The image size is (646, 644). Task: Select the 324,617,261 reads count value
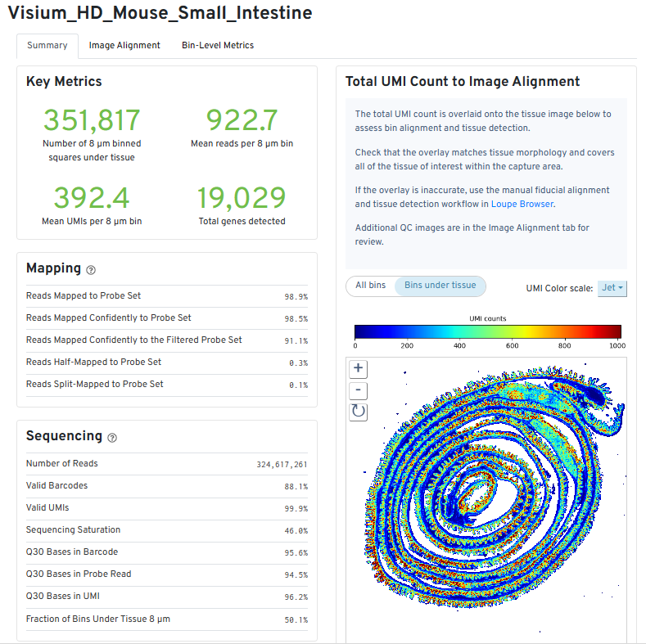pyautogui.click(x=282, y=465)
